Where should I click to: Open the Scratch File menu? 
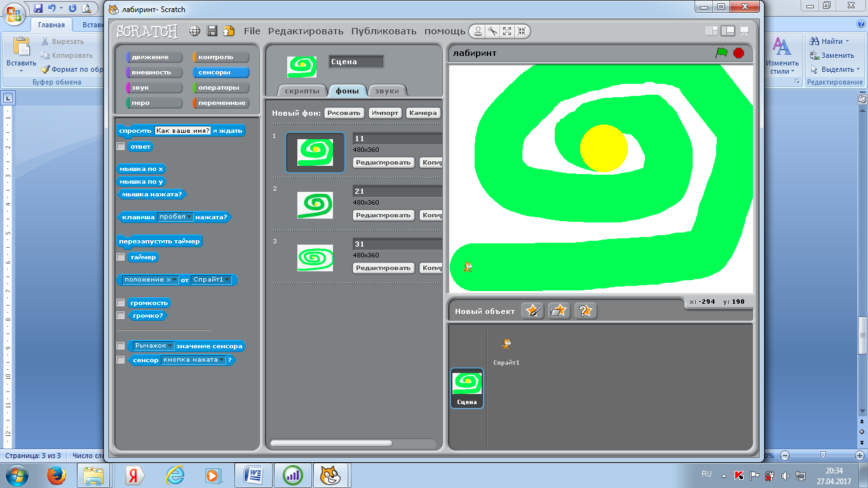(252, 31)
